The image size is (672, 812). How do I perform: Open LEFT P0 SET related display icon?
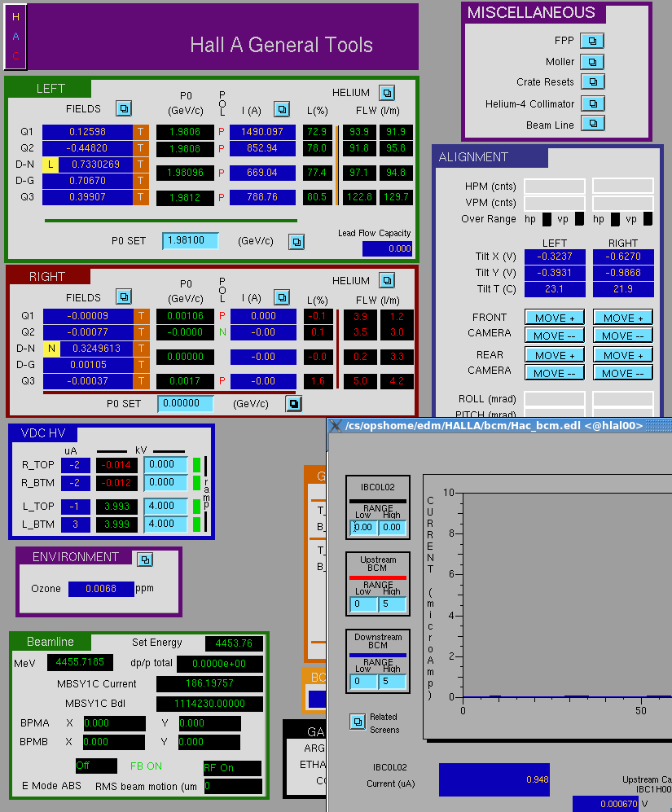(x=296, y=242)
